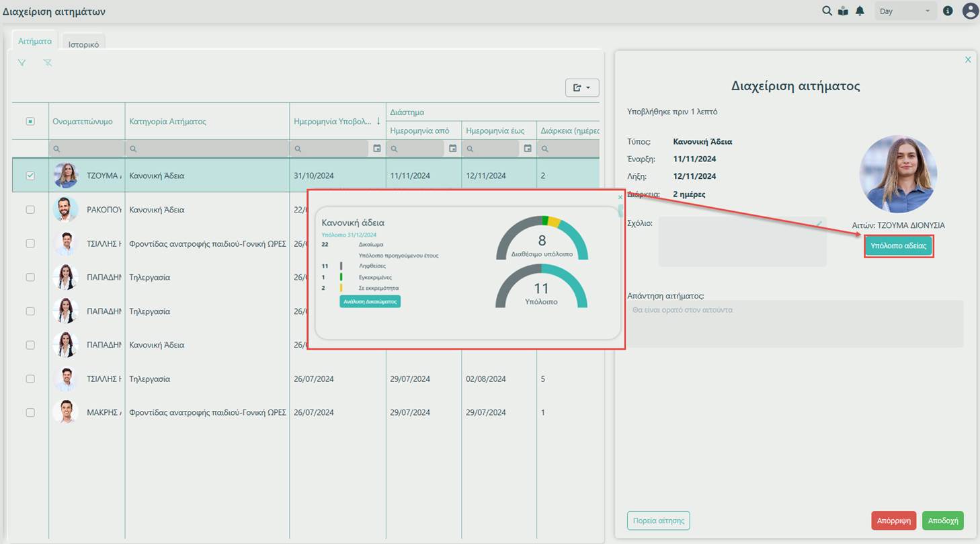The image size is (980, 544).
Task: Check the ΤΣΙΛΛΗΣ Τηλεργασία row checkbox
Action: pyautogui.click(x=30, y=379)
